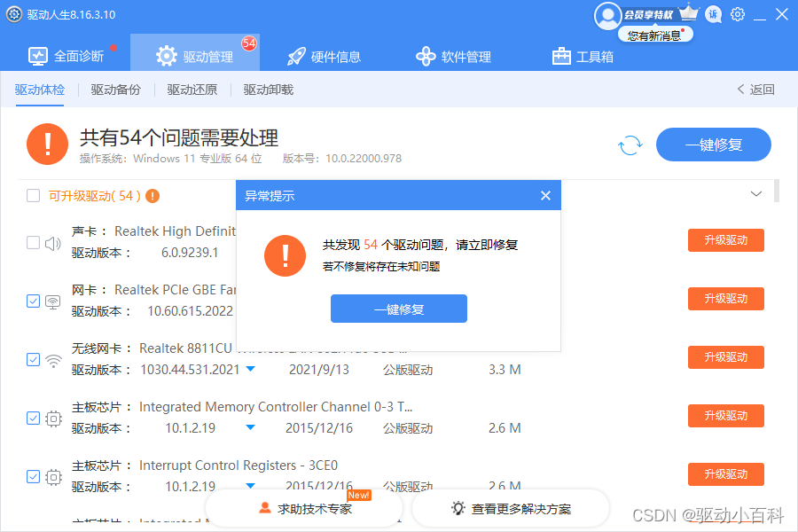Click the lightbulb icon in 查看更多解决方案
Viewport: 798px width, 532px height.
pyautogui.click(x=458, y=507)
